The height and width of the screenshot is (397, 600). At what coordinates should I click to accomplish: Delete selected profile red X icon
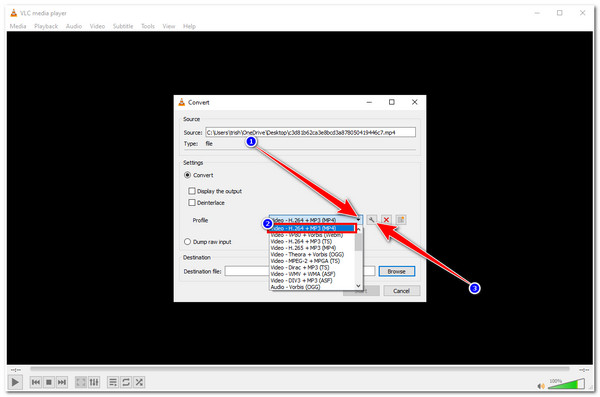coord(386,220)
